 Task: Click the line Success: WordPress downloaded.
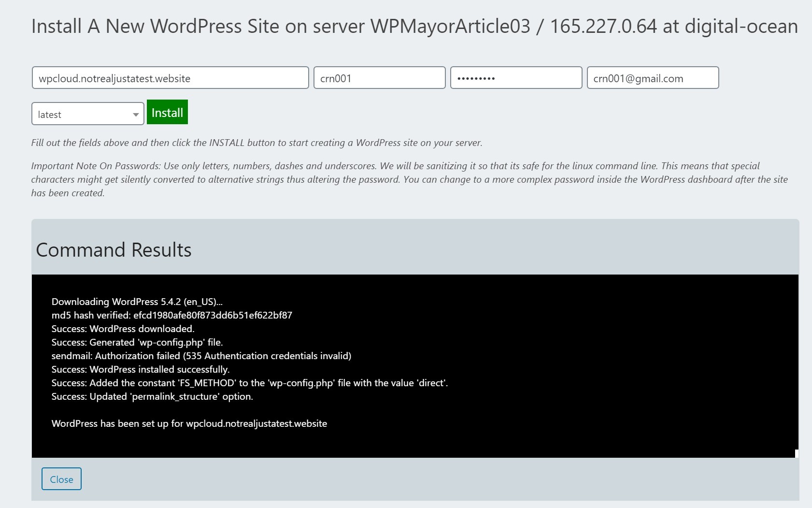[x=123, y=329]
